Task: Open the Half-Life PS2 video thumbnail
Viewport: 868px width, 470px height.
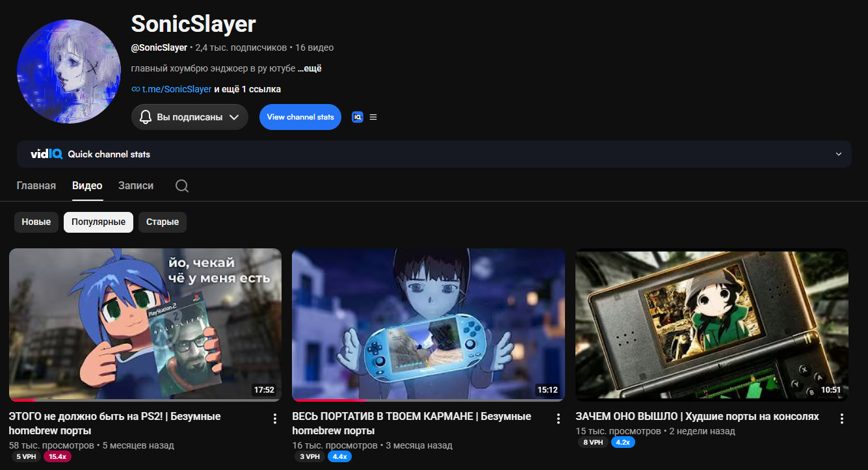Action: [x=146, y=325]
